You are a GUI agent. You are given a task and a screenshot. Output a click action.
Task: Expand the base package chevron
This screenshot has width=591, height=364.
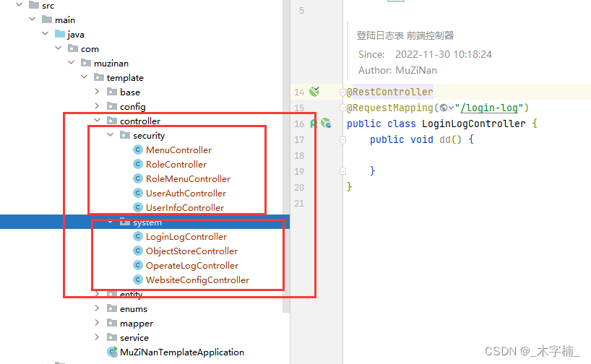coord(97,92)
